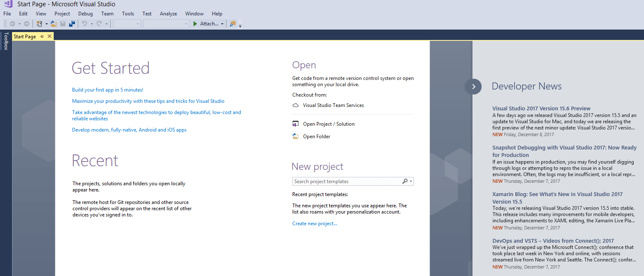Image resolution: width=644 pixels, height=276 pixels.
Task: Open the File menu
Action: tap(7, 14)
